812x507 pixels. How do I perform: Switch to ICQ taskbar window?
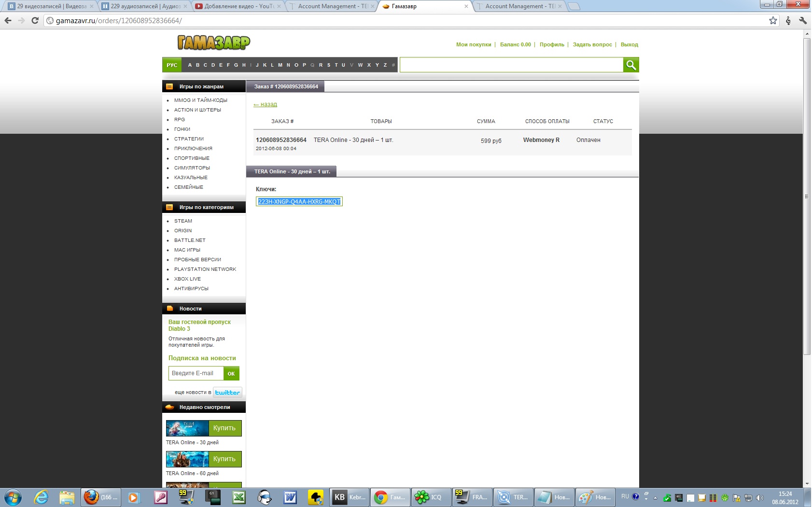[x=431, y=497]
